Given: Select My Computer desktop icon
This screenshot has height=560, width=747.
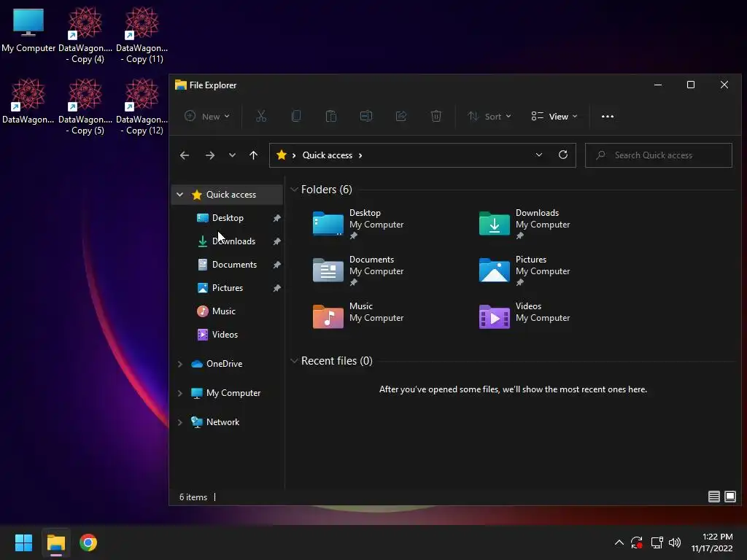Looking at the screenshot, I should pyautogui.click(x=28, y=30).
